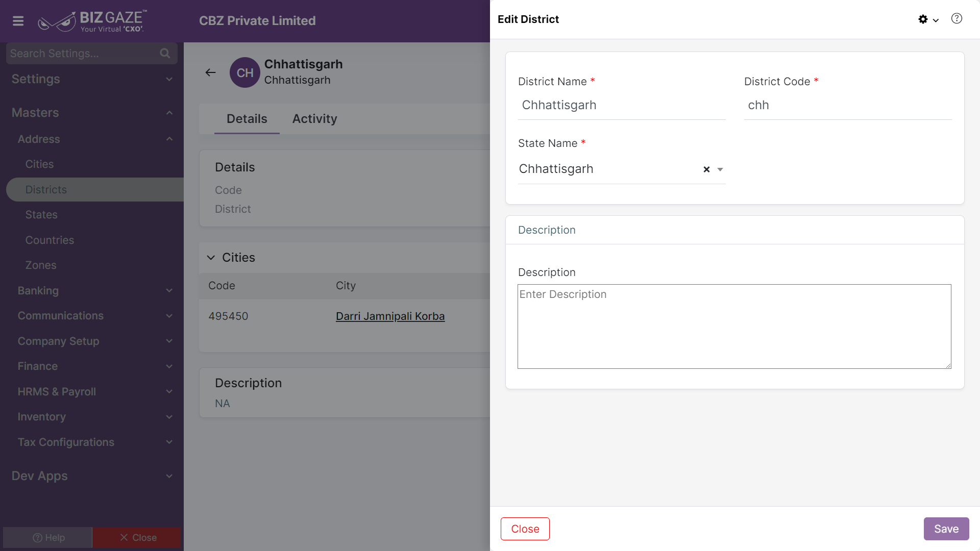The image size is (980, 551).
Task: Focus the District Code input field
Action: 848,105
